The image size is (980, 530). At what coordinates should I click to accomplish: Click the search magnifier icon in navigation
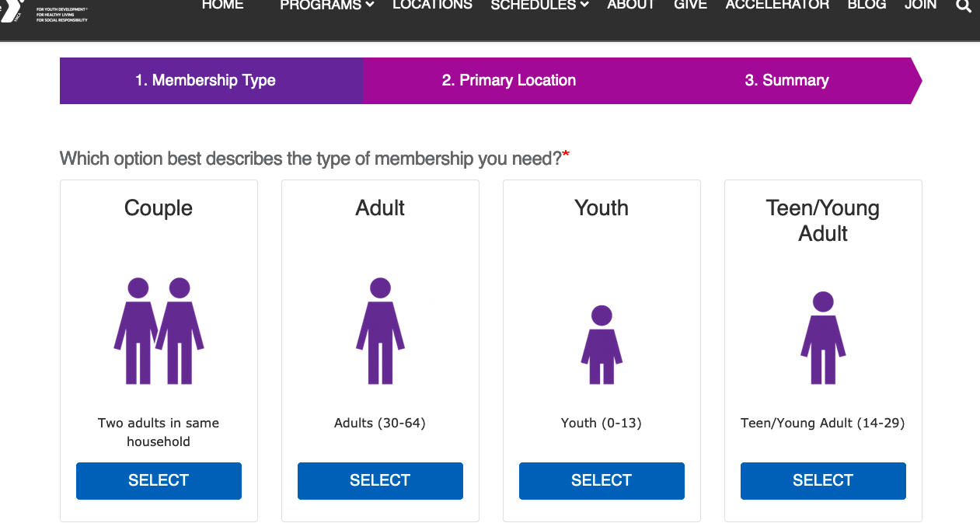tap(964, 5)
